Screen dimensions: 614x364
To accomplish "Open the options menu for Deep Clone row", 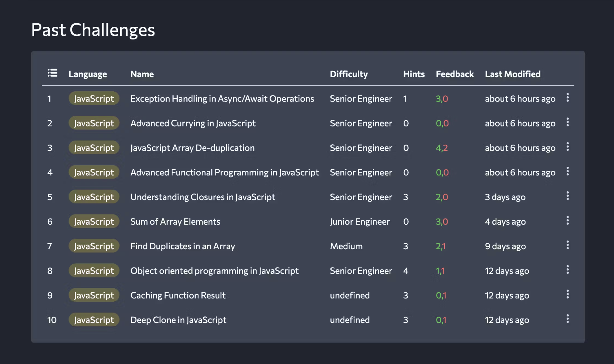I will (x=568, y=319).
